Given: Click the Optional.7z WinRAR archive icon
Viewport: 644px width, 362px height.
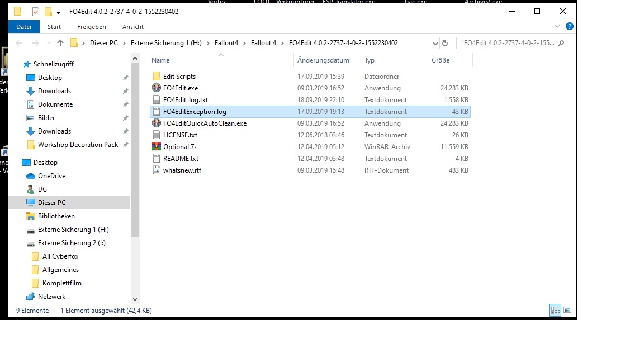Looking at the screenshot, I should click(157, 147).
